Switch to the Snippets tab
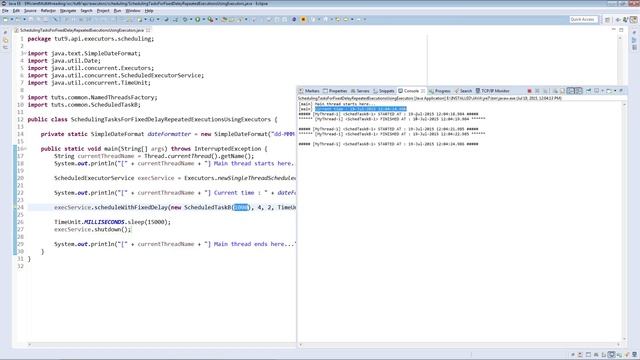Viewport: 640px width, 360px height. tap(384, 91)
